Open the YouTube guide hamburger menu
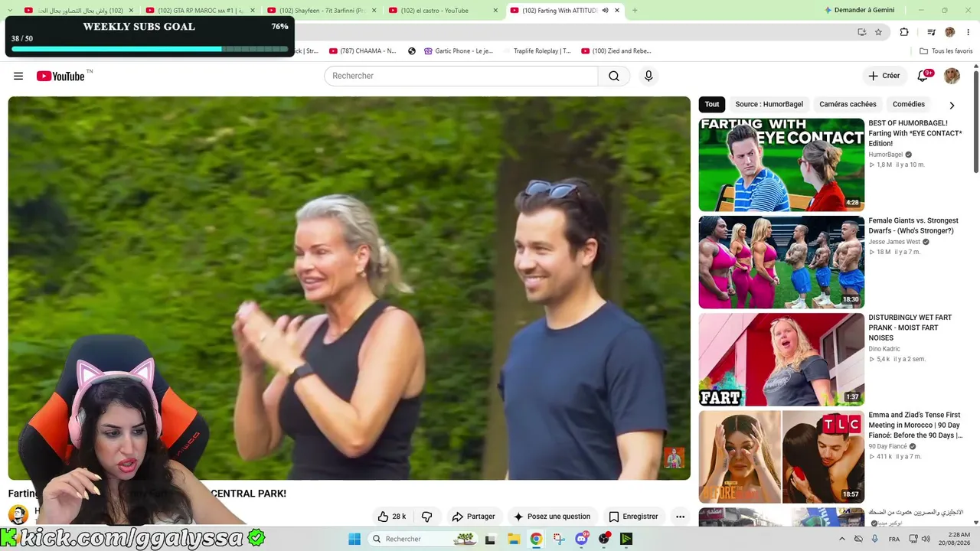The image size is (980, 551). pos(18,76)
